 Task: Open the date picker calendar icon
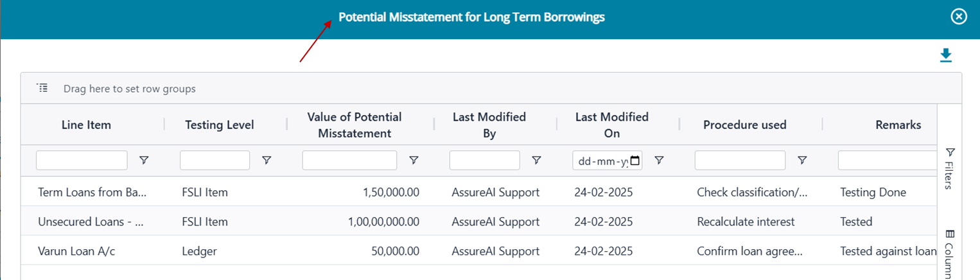click(634, 161)
